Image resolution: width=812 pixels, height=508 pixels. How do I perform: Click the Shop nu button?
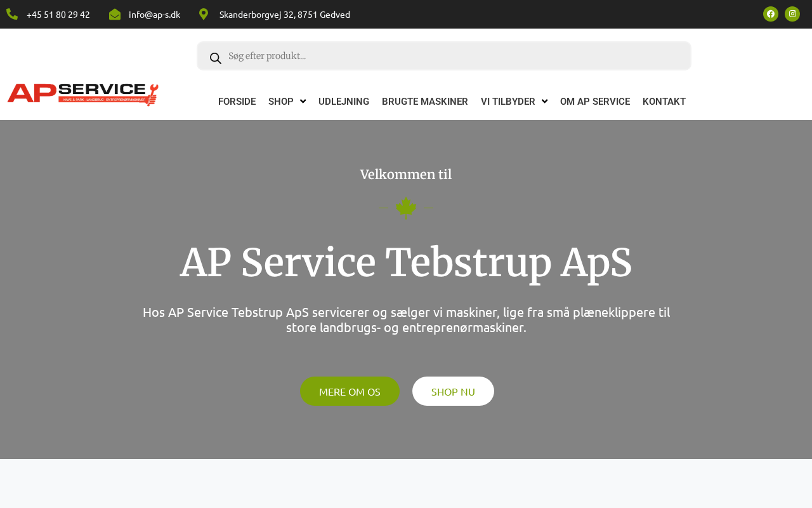click(x=453, y=391)
